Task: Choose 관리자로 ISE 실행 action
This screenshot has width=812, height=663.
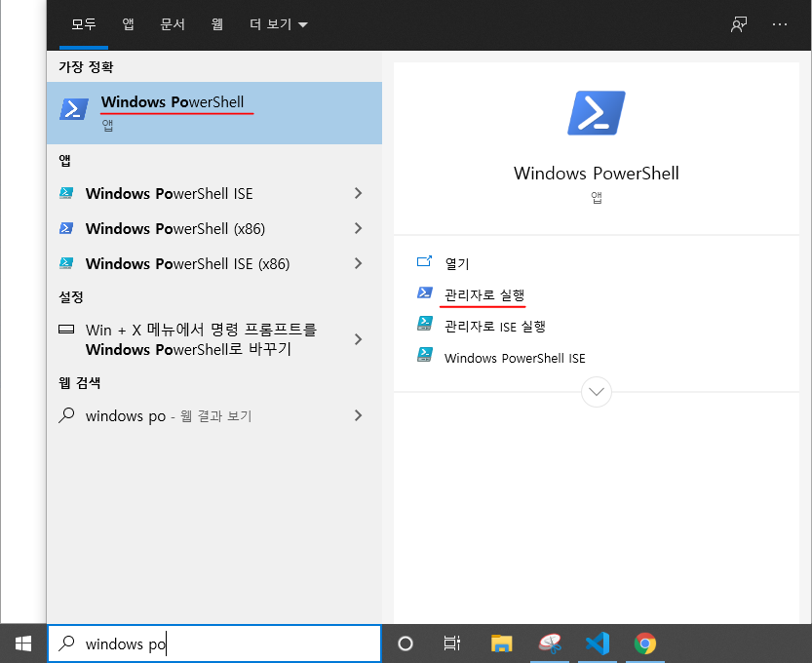Action: click(495, 327)
